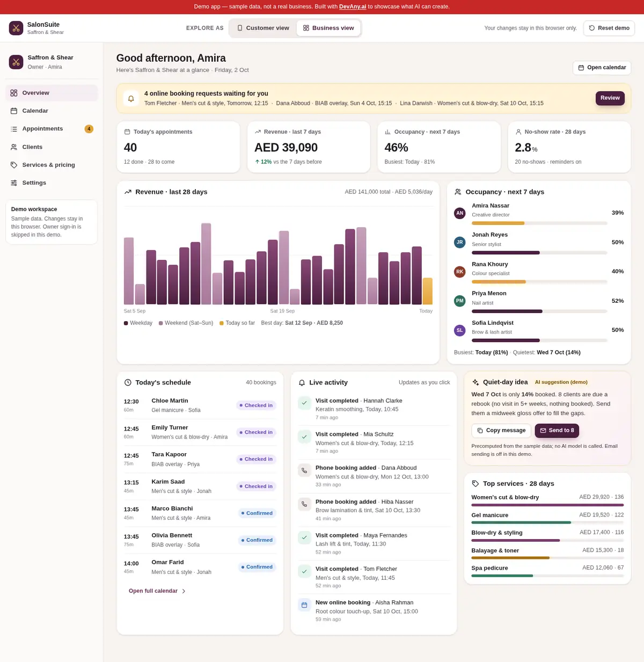Image resolution: width=644 pixels, height=662 pixels.
Task: Open Appointments in the sidebar
Action: 52,129
